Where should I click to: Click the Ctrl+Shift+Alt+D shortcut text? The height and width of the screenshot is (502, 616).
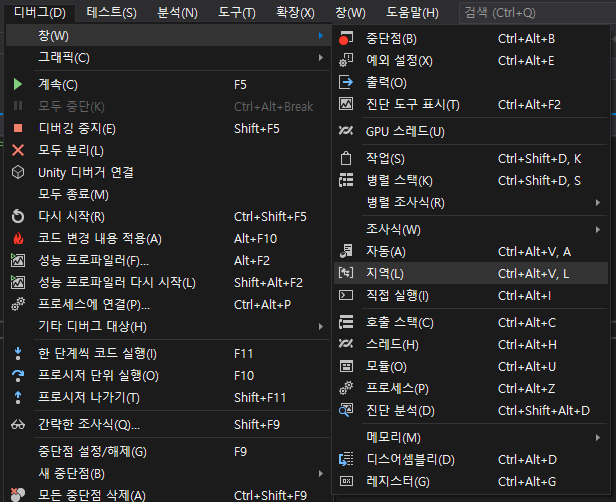[x=544, y=410]
